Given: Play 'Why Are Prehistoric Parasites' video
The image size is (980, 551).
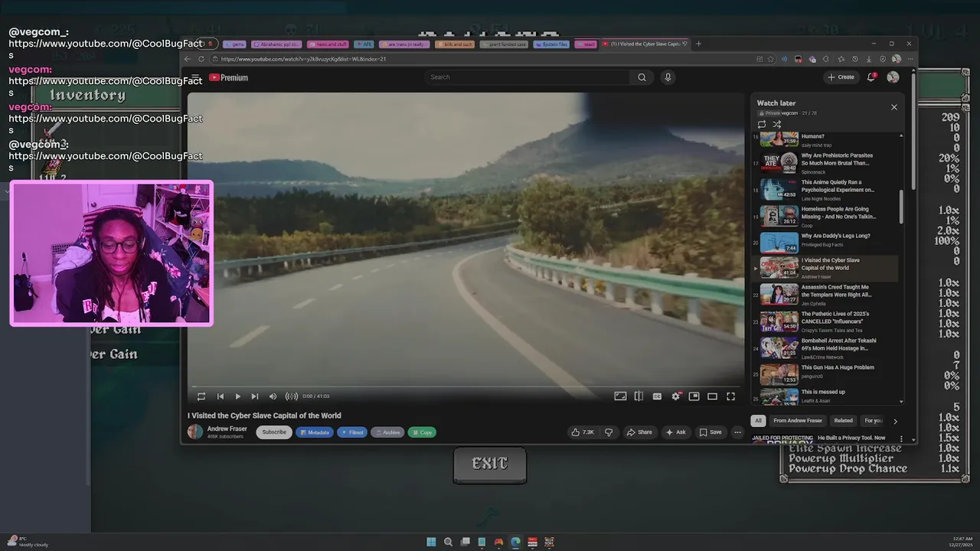Looking at the screenshot, I should pos(825,163).
